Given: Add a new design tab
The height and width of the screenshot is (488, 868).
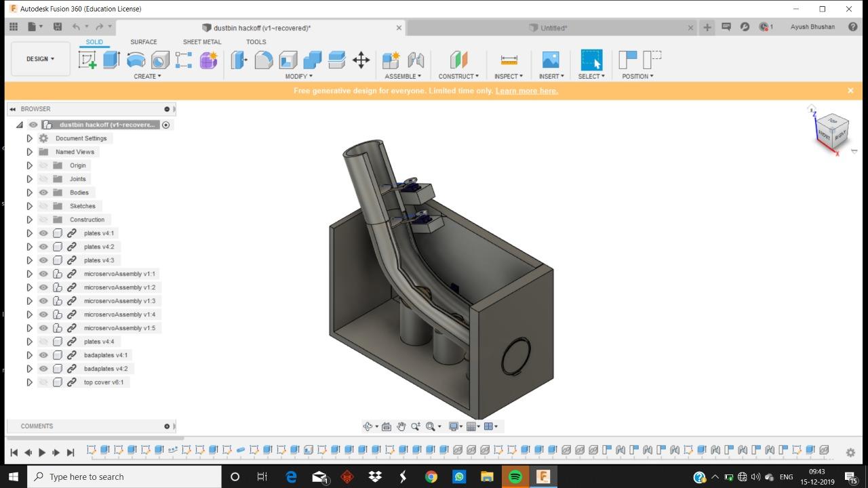Looking at the screenshot, I should (x=707, y=27).
